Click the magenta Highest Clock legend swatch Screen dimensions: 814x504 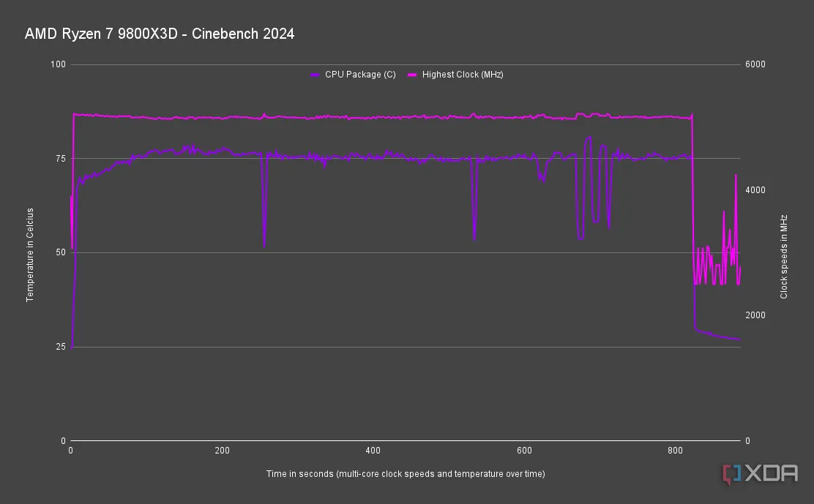(412, 75)
